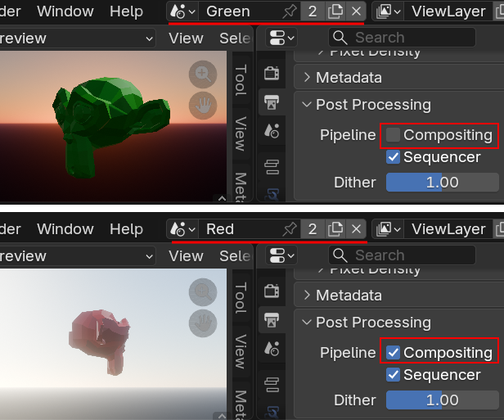Disable Compositing checkbox in Red scene
504x420 pixels.
[x=394, y=353]
